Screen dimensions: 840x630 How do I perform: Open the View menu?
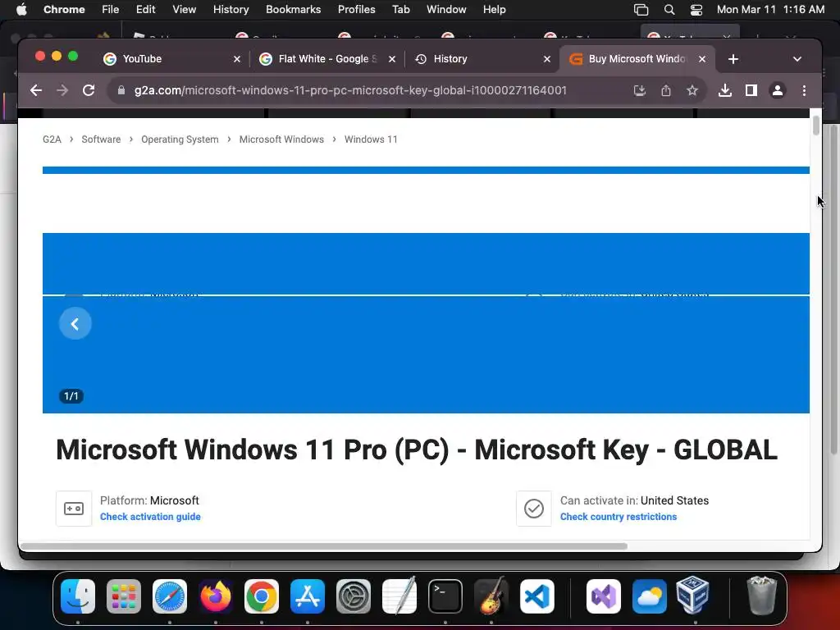click(x=184, y=9)
